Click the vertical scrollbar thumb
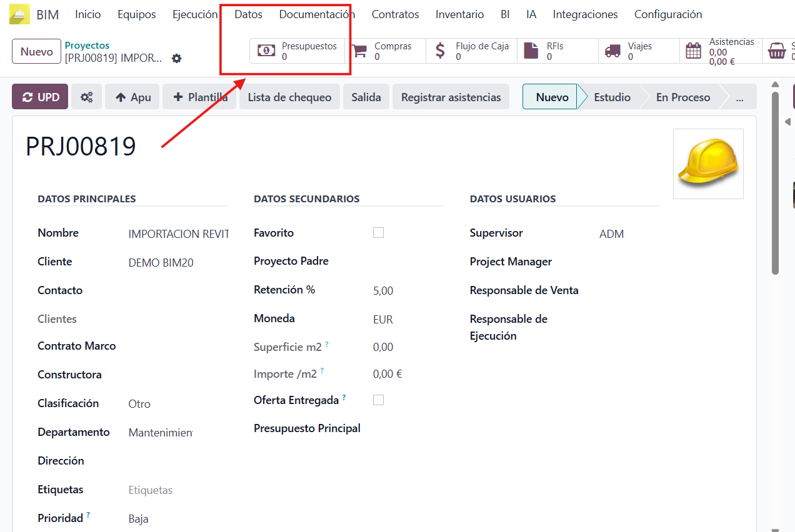This screenshot has width=795, height=532. tap(775, 181)
